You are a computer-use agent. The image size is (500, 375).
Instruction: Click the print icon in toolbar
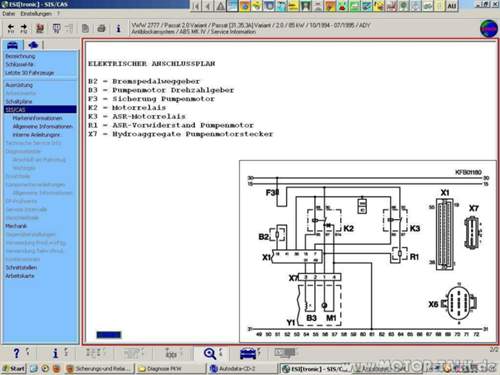(101, 28)
